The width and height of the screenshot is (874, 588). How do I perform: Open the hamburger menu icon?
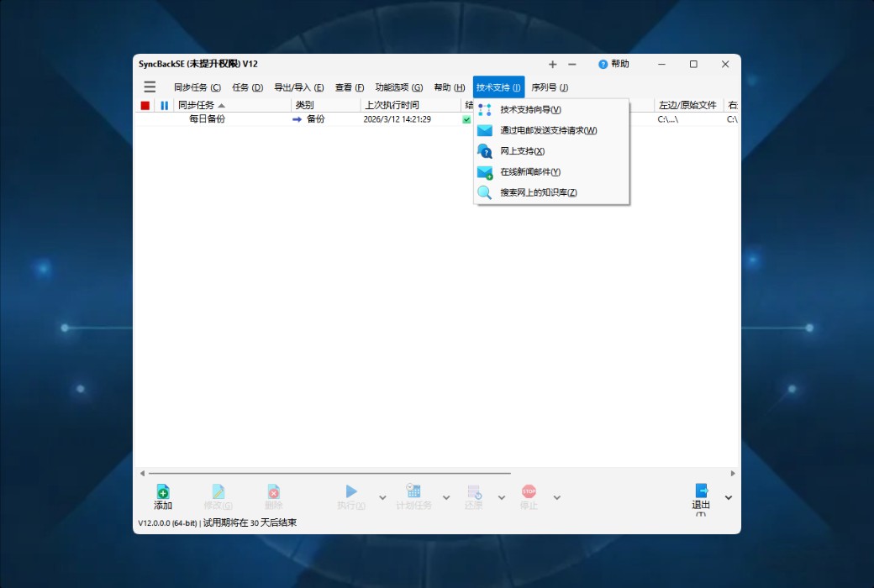point(150,87)
